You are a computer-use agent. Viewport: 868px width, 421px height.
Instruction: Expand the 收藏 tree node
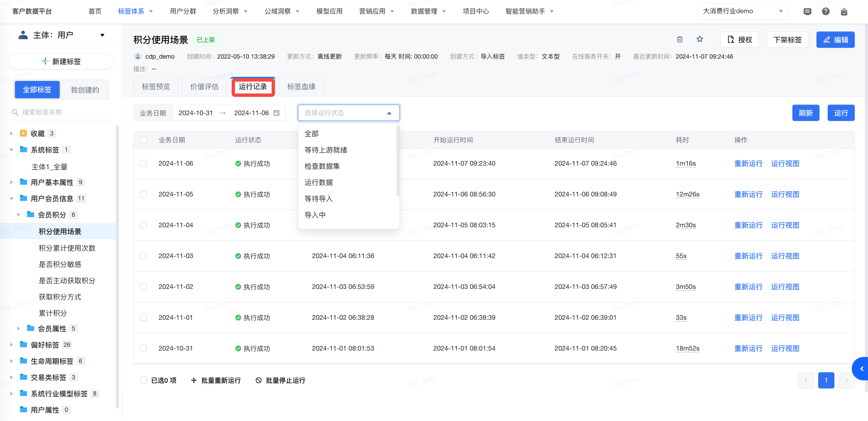(x=12, y=133)
